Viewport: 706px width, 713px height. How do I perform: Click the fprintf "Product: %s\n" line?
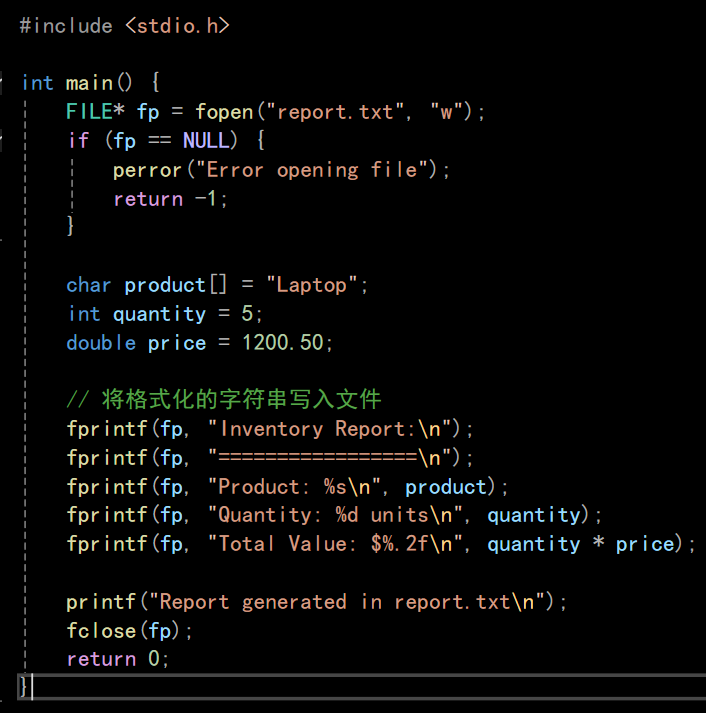(287, 487)
